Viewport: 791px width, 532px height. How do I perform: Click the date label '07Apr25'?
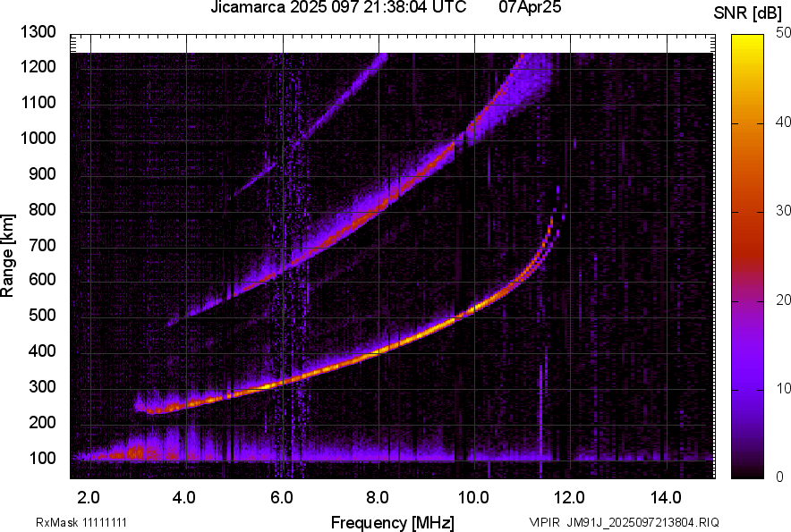click(531, 7)
